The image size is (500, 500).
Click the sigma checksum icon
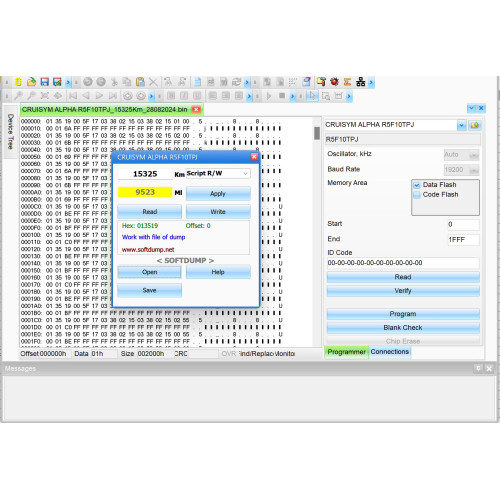click(347, 82)
